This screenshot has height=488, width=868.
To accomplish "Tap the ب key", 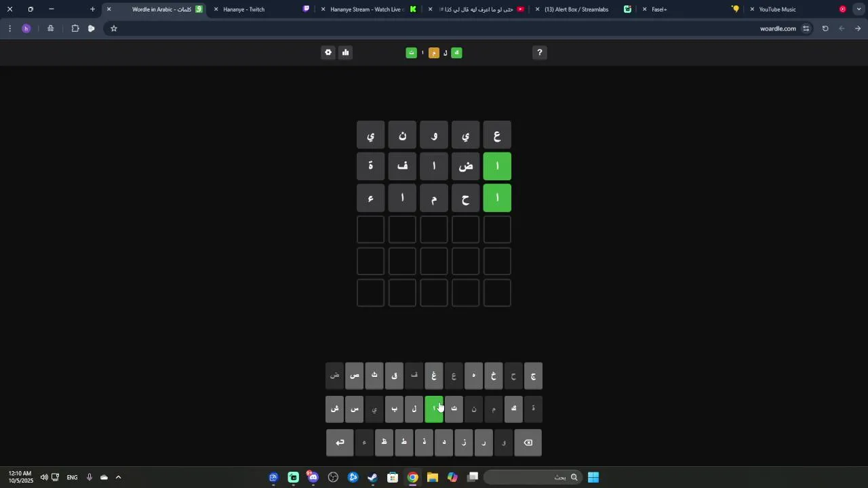I will click(x=394, y=409).
